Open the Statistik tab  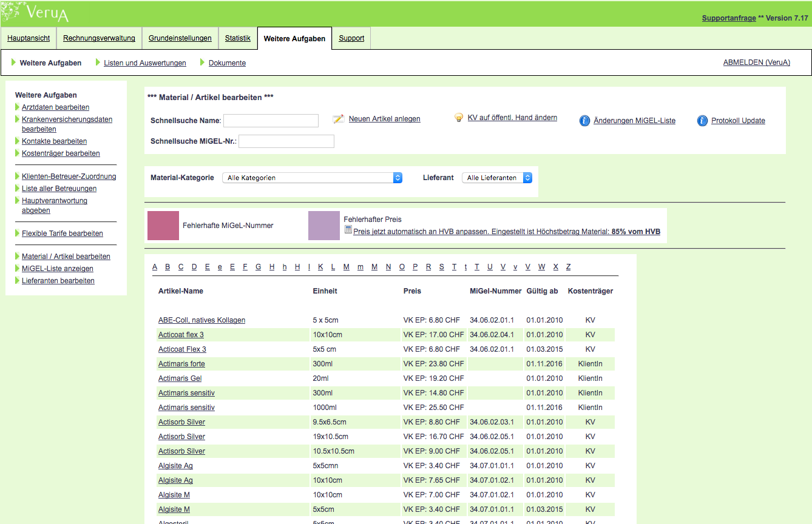(x=237, y=38)
